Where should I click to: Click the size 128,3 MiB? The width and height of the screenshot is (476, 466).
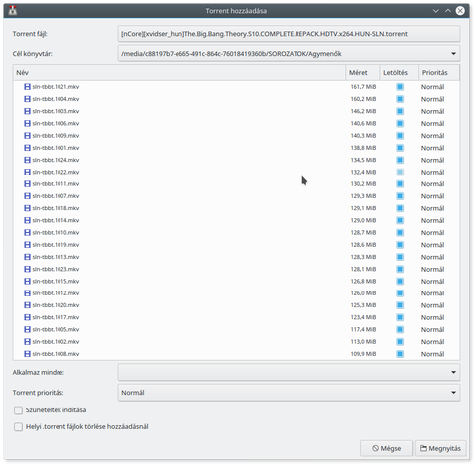point(363,257)
